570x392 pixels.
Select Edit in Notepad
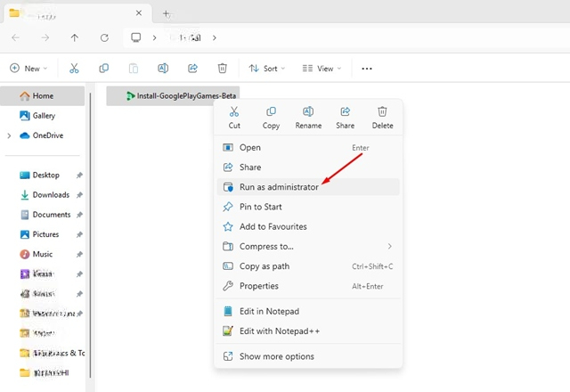(x=308, y=311)
